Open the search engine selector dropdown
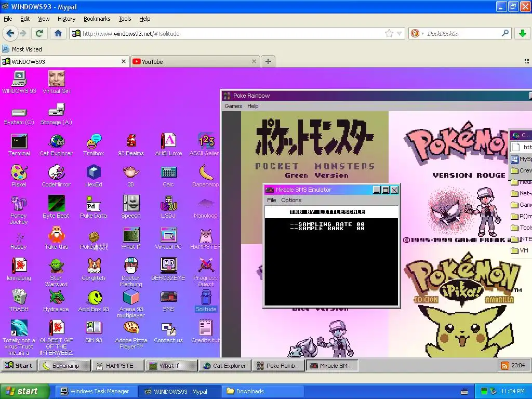This screenshot has width=532, height=399. (x=417, y=33)
